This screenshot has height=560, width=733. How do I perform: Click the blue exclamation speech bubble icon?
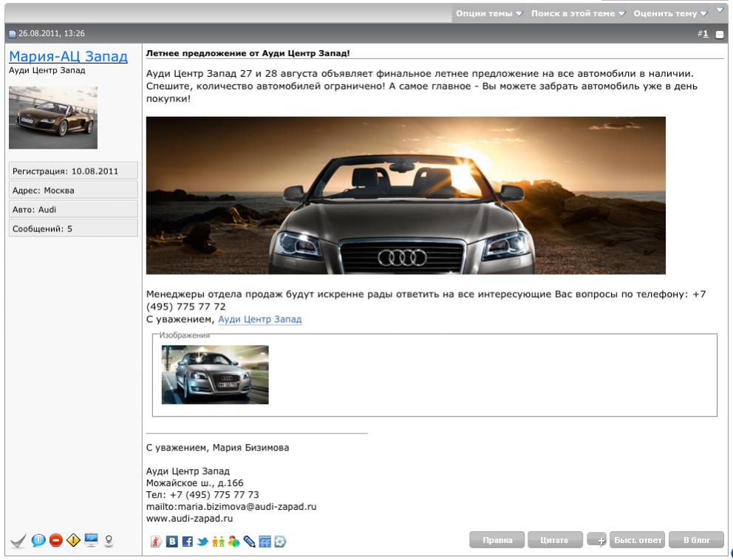tap(38, 540)
